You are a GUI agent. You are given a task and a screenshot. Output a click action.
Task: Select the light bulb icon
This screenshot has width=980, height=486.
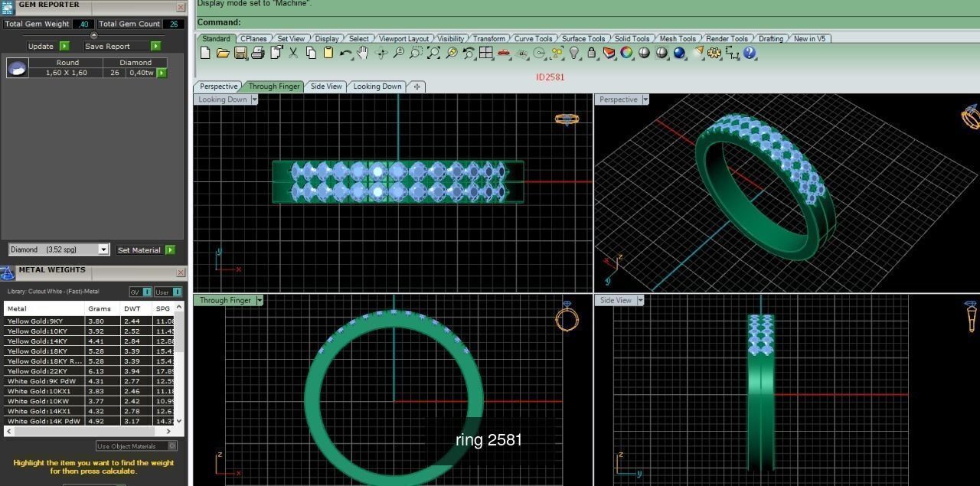574,53
